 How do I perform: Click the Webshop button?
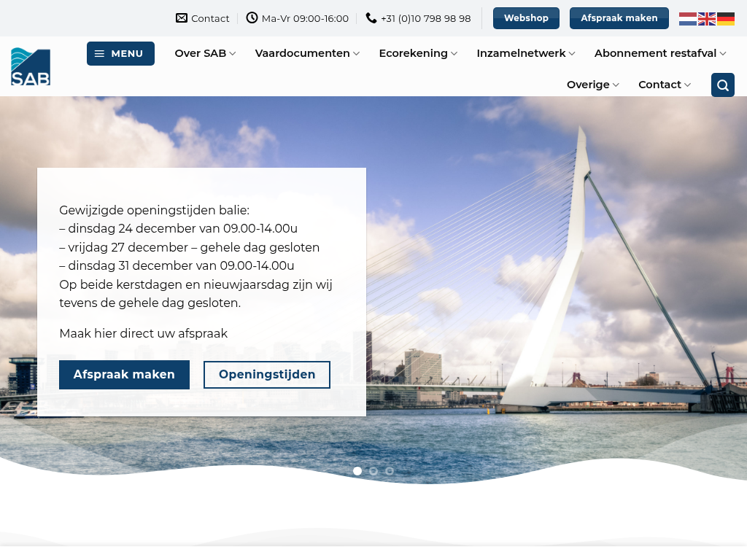526,18
